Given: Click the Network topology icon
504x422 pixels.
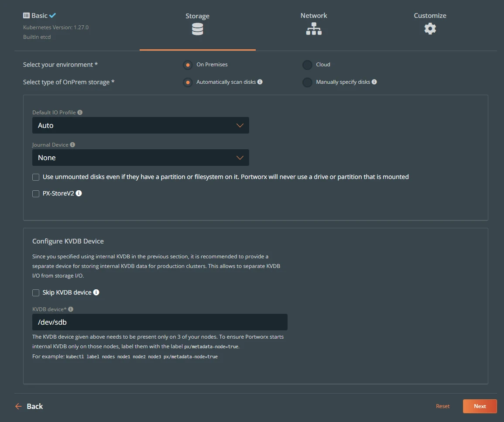Looking at the screenshot, I should click(x=314, y=29).
